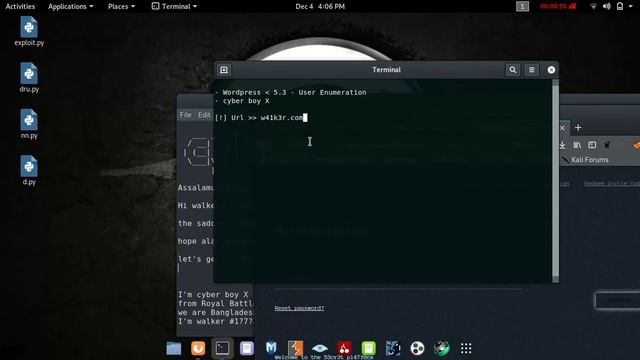Click the Reset password? link in browser
The image size is (640, 360).
[x=299, y=308]
